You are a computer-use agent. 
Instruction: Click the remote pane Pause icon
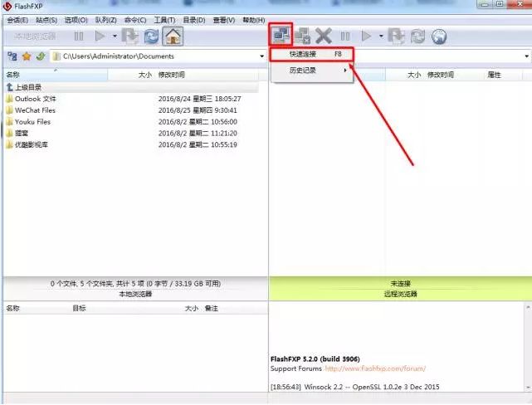[x=345, y=36]
